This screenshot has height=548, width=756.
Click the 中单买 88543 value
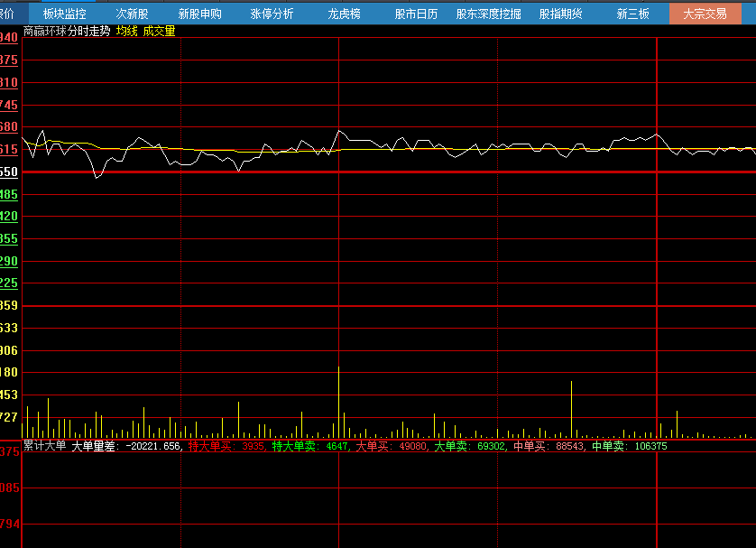[549, 446]
